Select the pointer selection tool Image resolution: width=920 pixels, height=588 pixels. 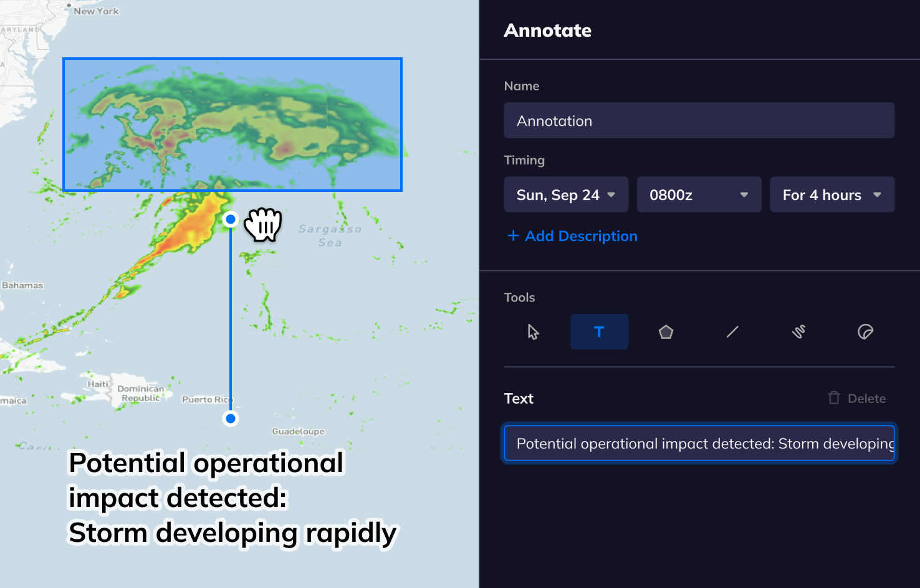tap(533, 332)
